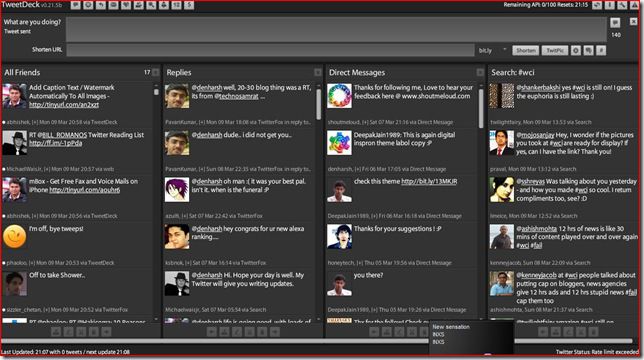Click the TwitPic button
This screenshot has height=360, width=644.
coord(554,50)
